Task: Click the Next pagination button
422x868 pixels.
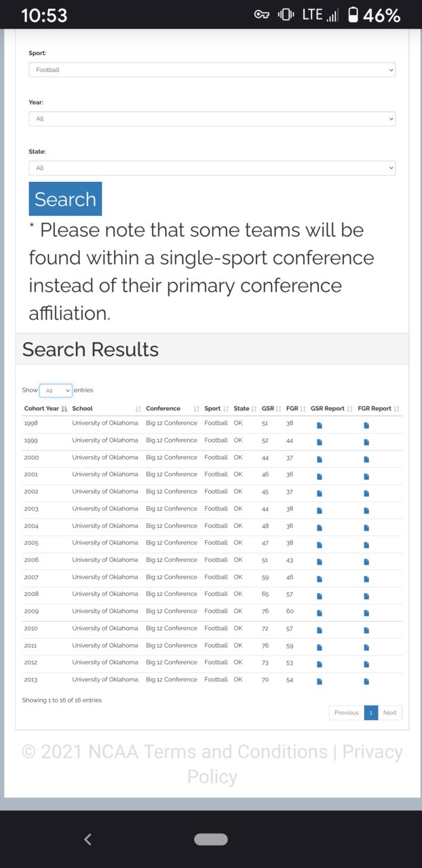Action: [390, 713]
